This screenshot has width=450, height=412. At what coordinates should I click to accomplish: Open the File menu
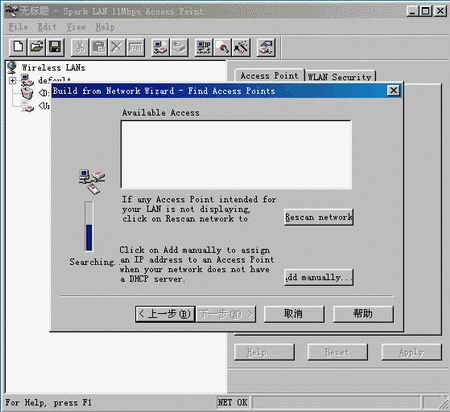18,27
